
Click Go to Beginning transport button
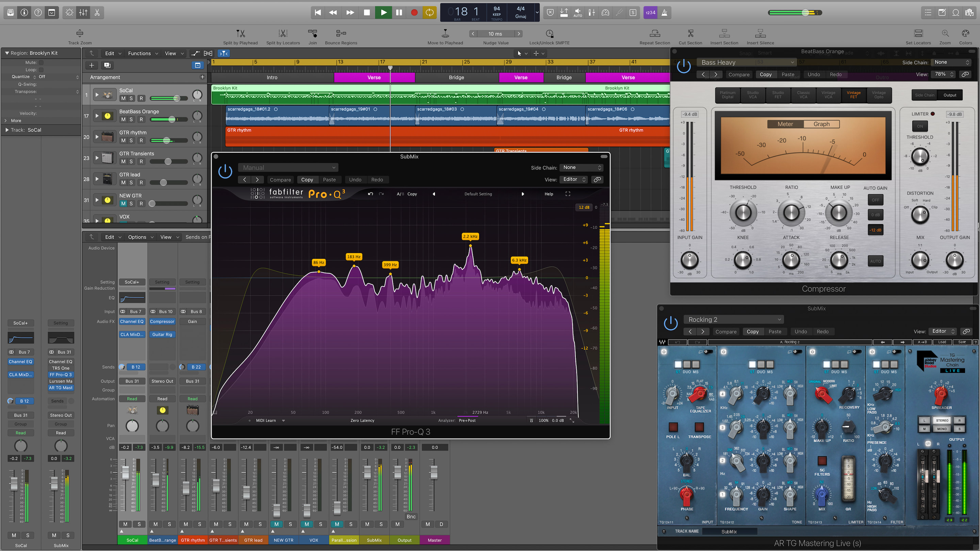coord(318,13)
